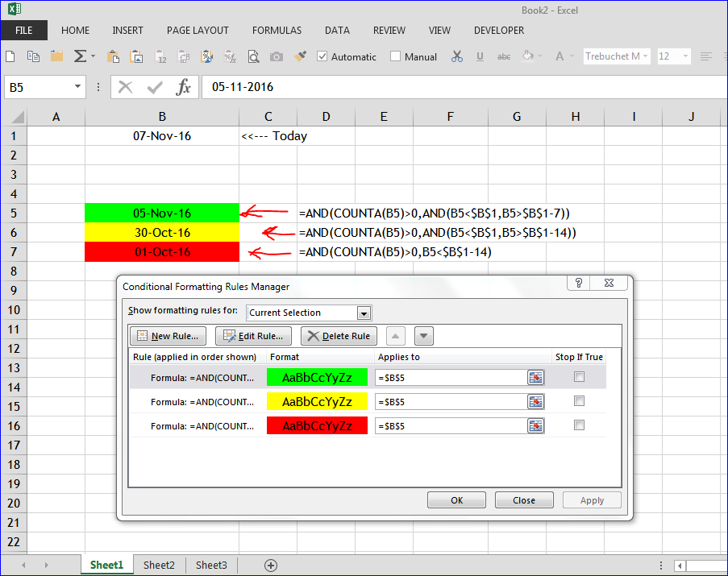Click yellow format preview swatch
728x576 pixels.
tap(317, 402)
